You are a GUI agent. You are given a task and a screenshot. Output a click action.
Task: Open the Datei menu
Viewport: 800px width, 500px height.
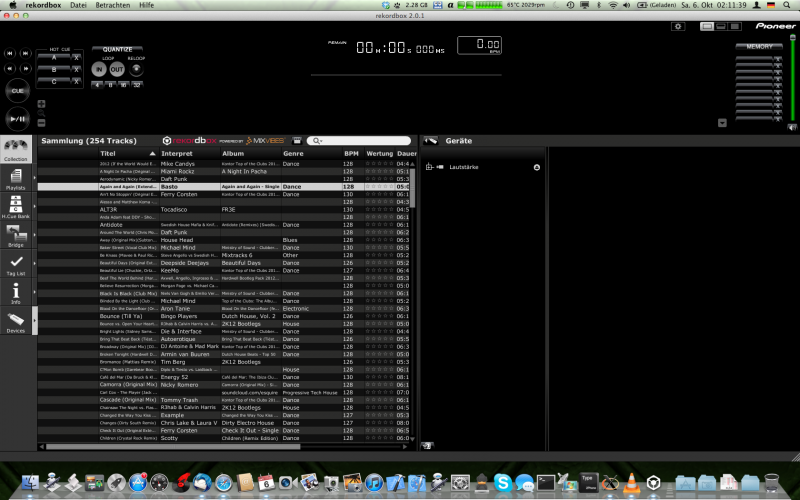click(x=78, y=5)
